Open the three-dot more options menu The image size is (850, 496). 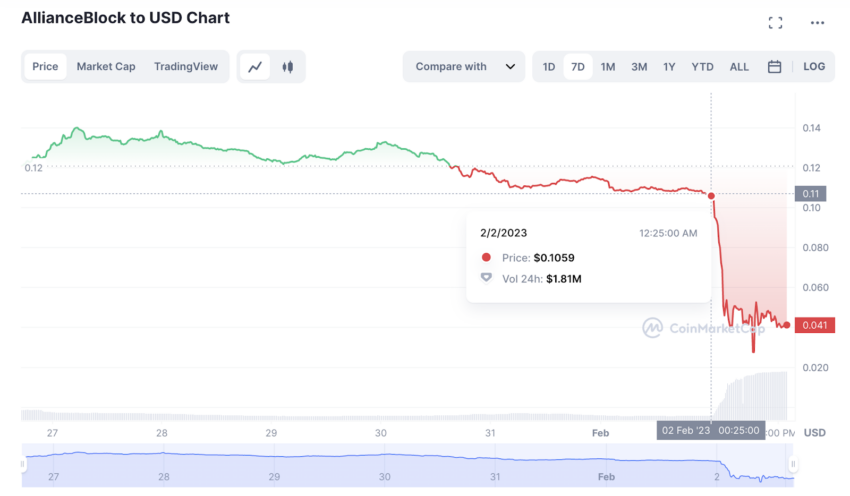818,22
